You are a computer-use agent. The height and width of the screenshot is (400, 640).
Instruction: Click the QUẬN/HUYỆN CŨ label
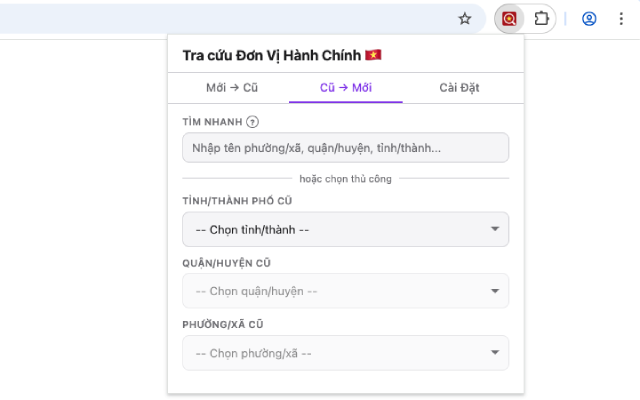pos(227,263)
